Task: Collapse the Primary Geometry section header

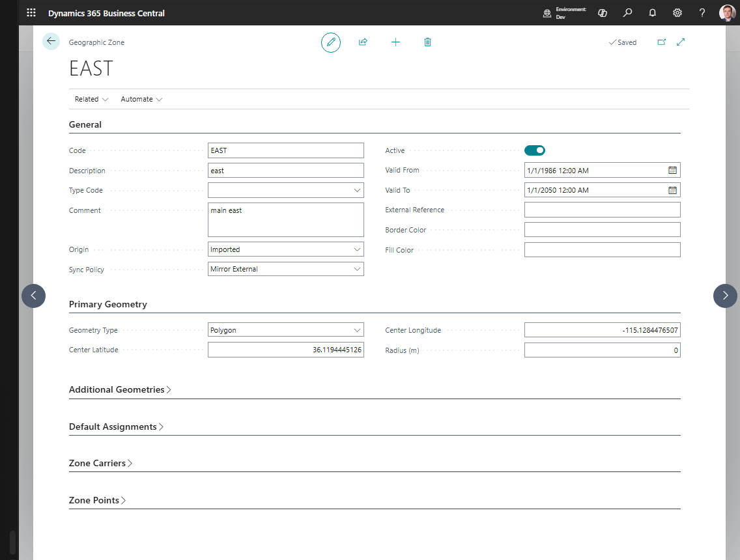Action: (x=108, y=304)
